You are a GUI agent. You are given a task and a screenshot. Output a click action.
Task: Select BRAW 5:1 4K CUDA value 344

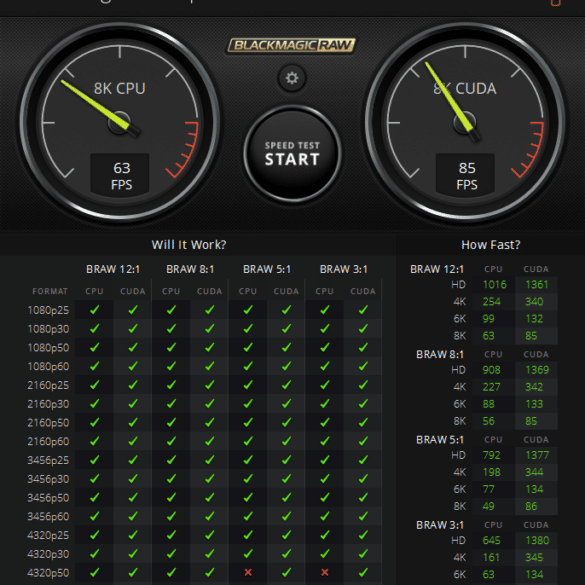[534, 472]
